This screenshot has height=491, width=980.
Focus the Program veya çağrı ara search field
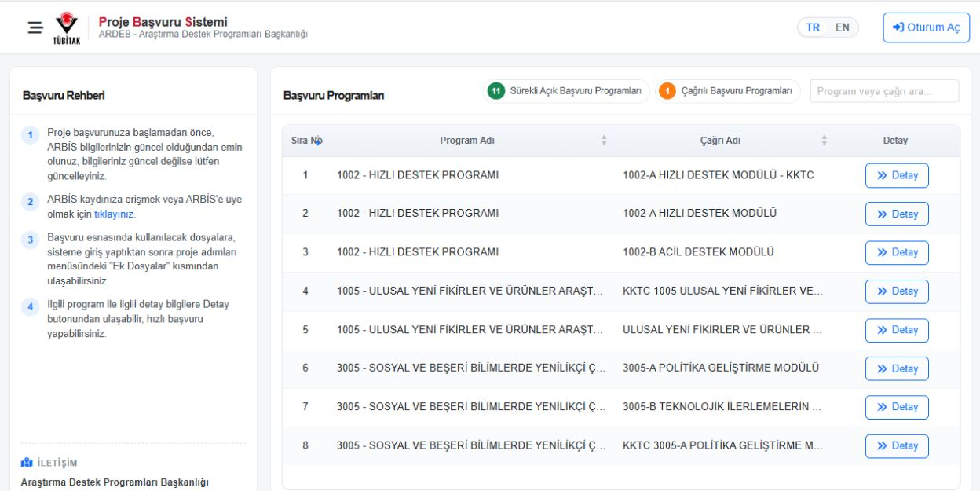coord(885,91)
